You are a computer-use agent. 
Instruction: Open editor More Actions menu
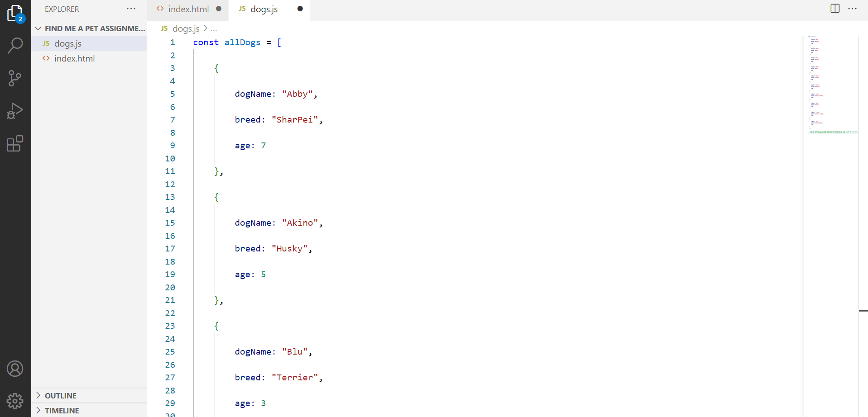(x=852, y=9)
